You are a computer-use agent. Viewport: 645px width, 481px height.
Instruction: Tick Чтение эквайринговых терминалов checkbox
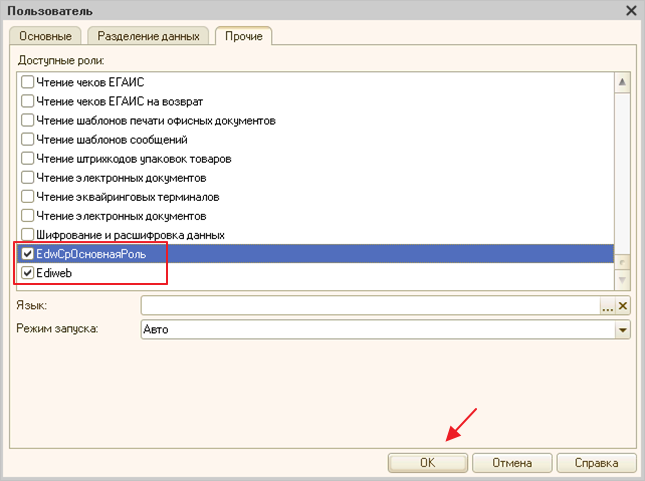pos(28,197)
